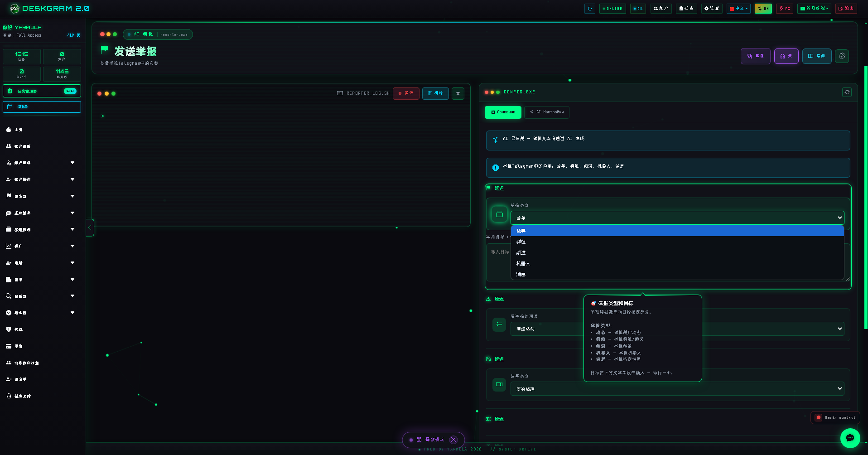
Task: Open the 所有活跃 story type dropdown
Action: [677, 389]
